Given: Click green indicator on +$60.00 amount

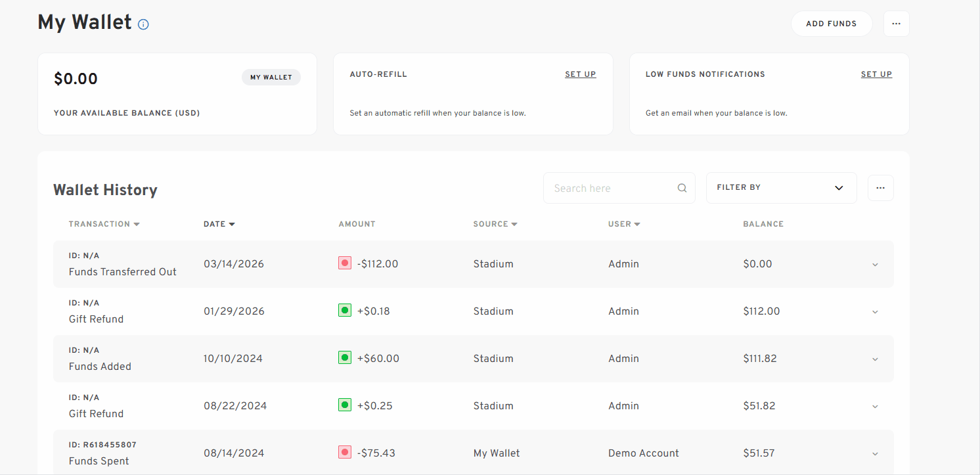Looking at the screenshot, I should point(344,357).
